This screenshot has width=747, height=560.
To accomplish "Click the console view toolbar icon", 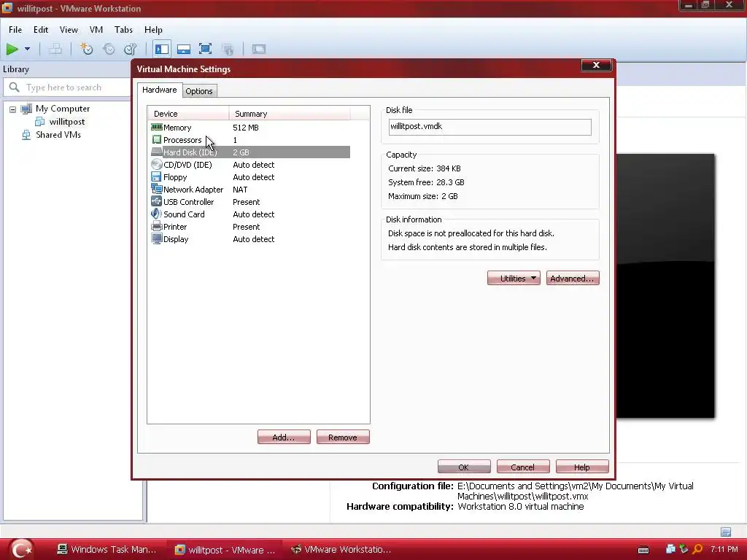I will coord(259,49).
